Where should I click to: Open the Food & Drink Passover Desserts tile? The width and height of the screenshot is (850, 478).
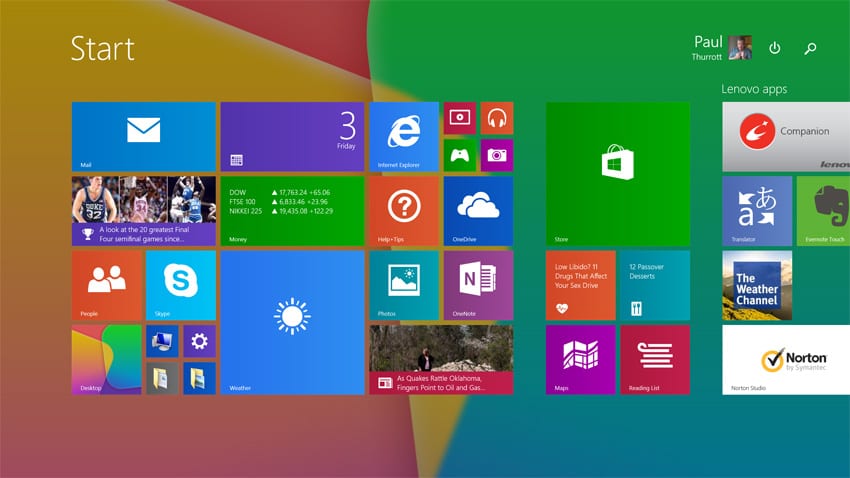[655, 285]
